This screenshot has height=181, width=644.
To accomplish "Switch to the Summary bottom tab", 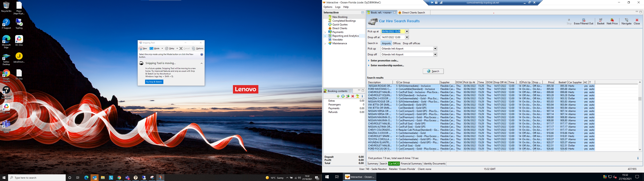I will [x=373, y=164].
